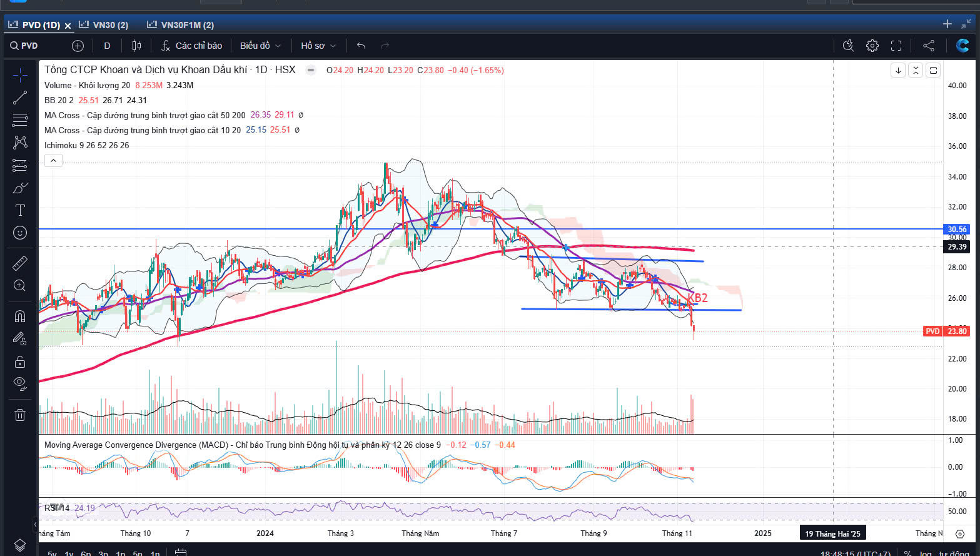Click the blue C logo icon
The image size is (980, 556).
coord(963,46)
